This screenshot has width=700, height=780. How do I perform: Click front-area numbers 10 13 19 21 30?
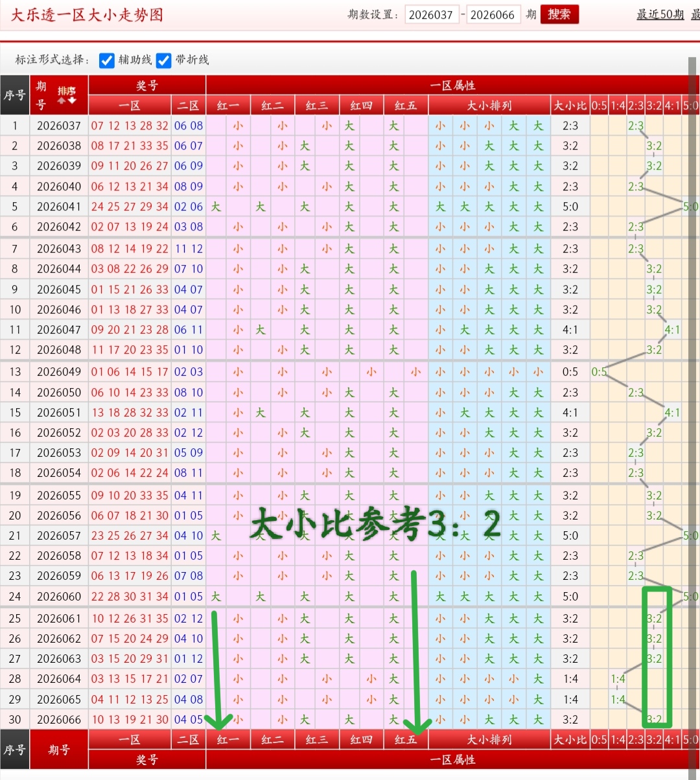coord(130,720)
